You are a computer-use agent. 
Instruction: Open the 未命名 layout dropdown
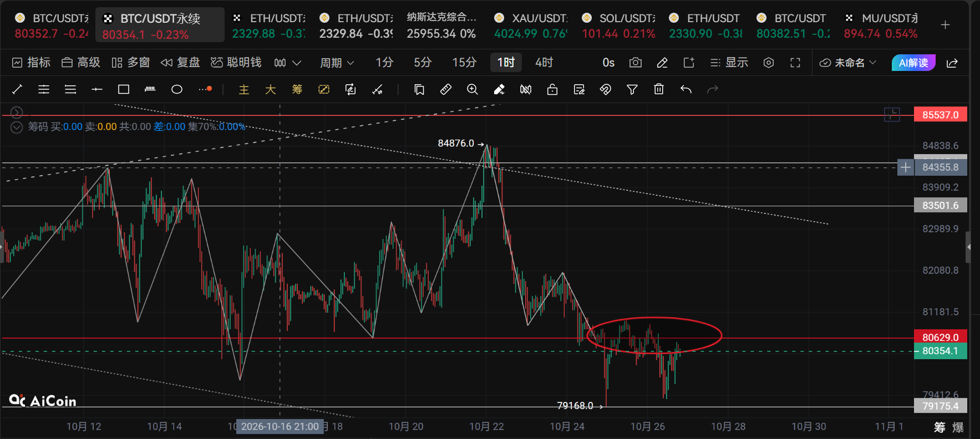848,63
